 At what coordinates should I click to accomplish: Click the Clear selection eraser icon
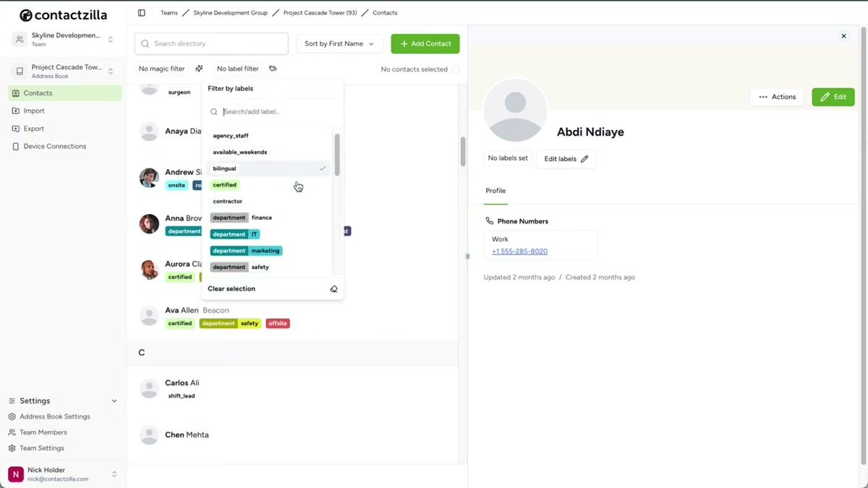[333, 288]
